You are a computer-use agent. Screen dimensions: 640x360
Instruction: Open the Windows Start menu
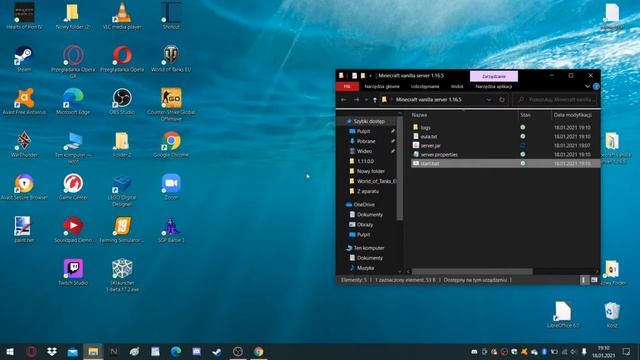[x=10, y=351]
